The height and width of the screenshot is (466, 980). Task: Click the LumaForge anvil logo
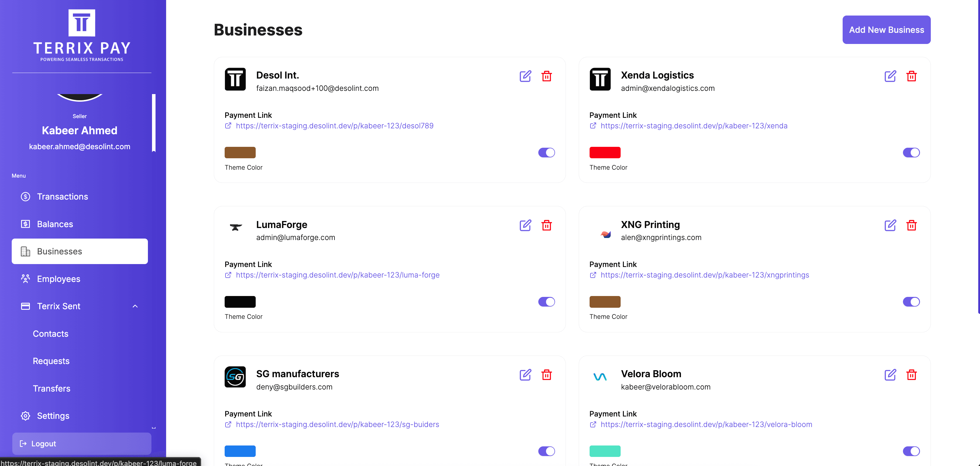point(235,227)
